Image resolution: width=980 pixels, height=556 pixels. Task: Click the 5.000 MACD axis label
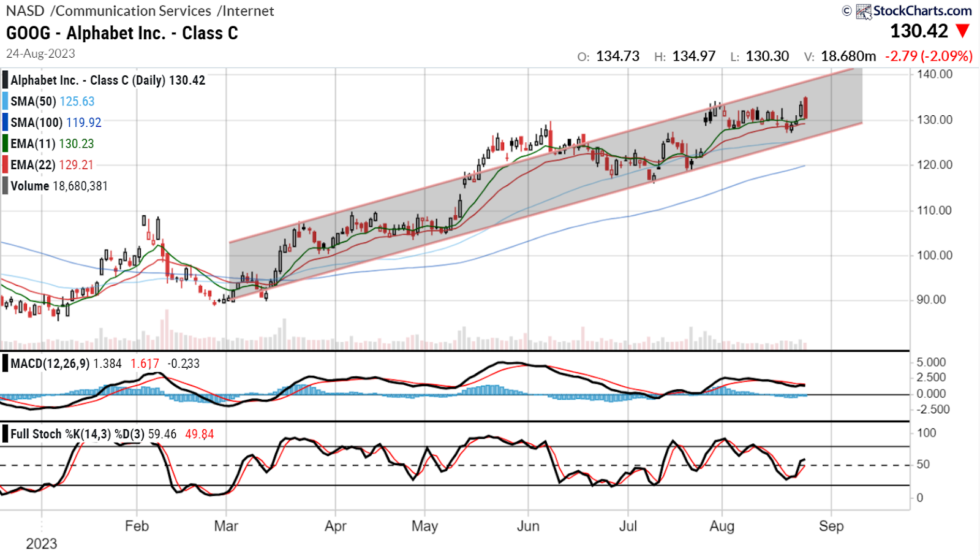click(931, 362)
